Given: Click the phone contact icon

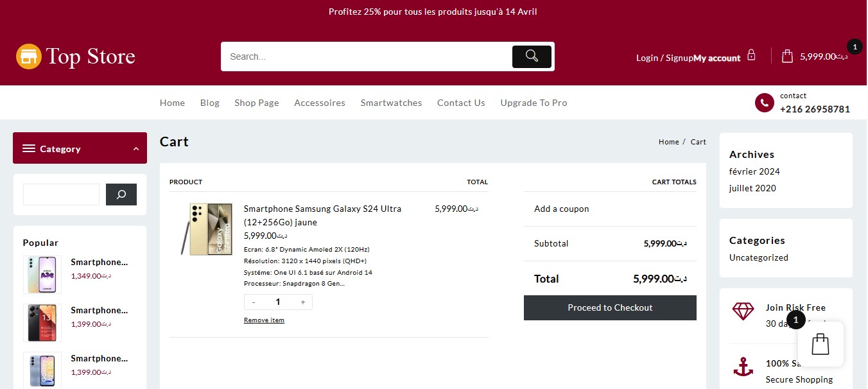Looking at the screenshot, I should 764,103.
